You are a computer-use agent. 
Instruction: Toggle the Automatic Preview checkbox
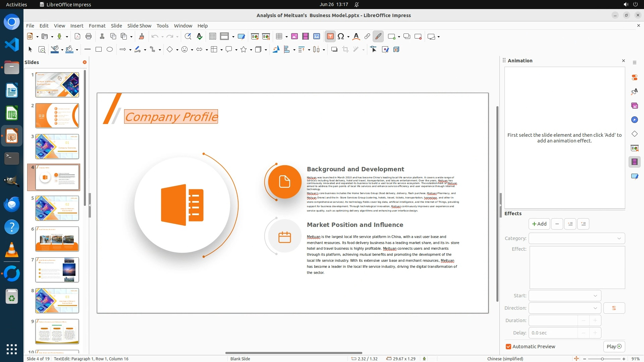click(508, 347)
